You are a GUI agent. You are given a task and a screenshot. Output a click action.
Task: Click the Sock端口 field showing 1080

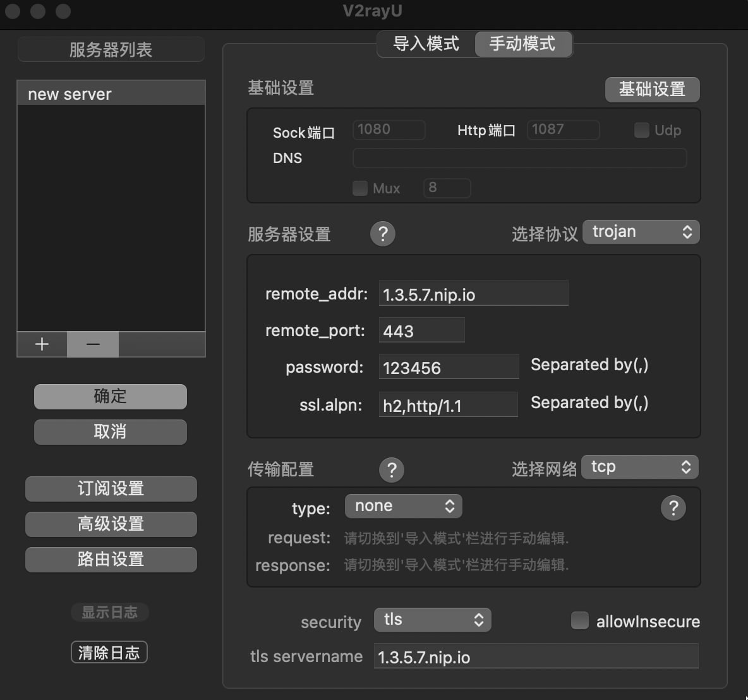coord(389,130)
